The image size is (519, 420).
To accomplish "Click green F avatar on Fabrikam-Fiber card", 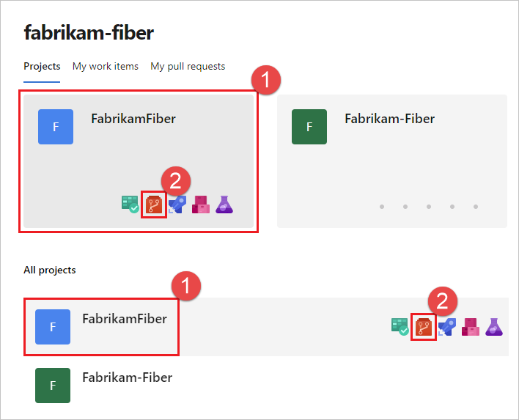I will click(x=309, y=127).
